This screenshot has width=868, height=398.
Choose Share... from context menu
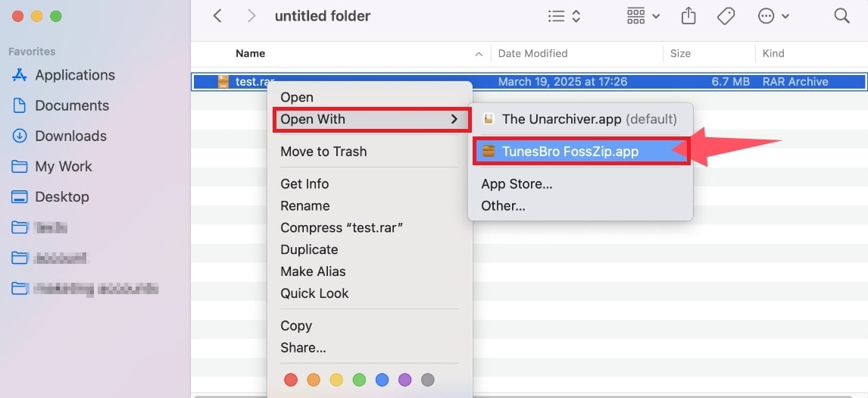pos(303,347)
